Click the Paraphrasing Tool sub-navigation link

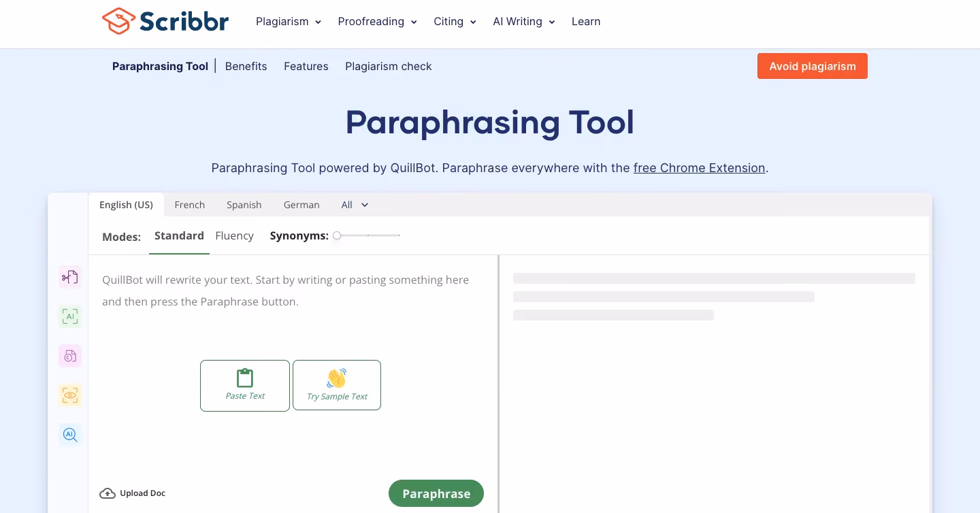tap(160, 66)
